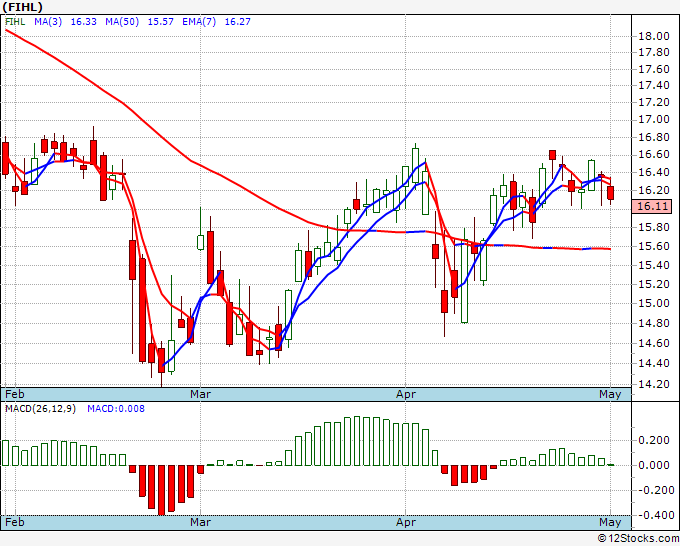
Task: Click the lowest red MACD histogram bar
Action: pyautogui.click(x=162, y=490)
